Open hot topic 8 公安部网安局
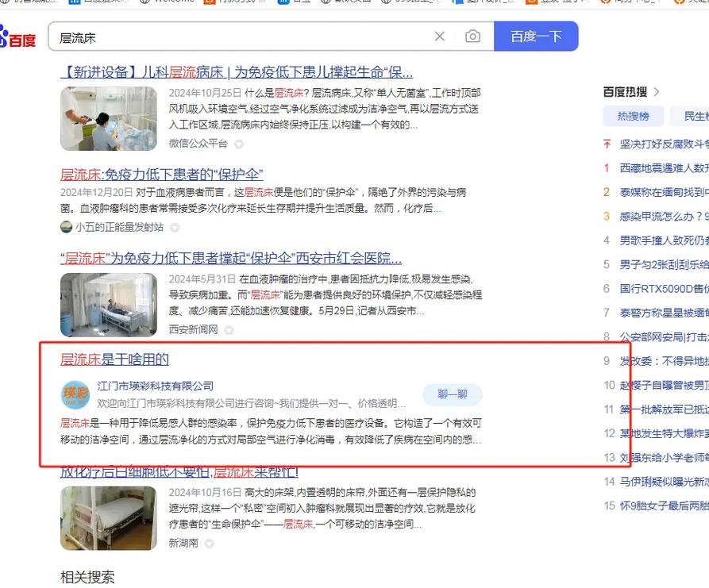Screen dimensions: 709x588 click(x=664, y=336)
